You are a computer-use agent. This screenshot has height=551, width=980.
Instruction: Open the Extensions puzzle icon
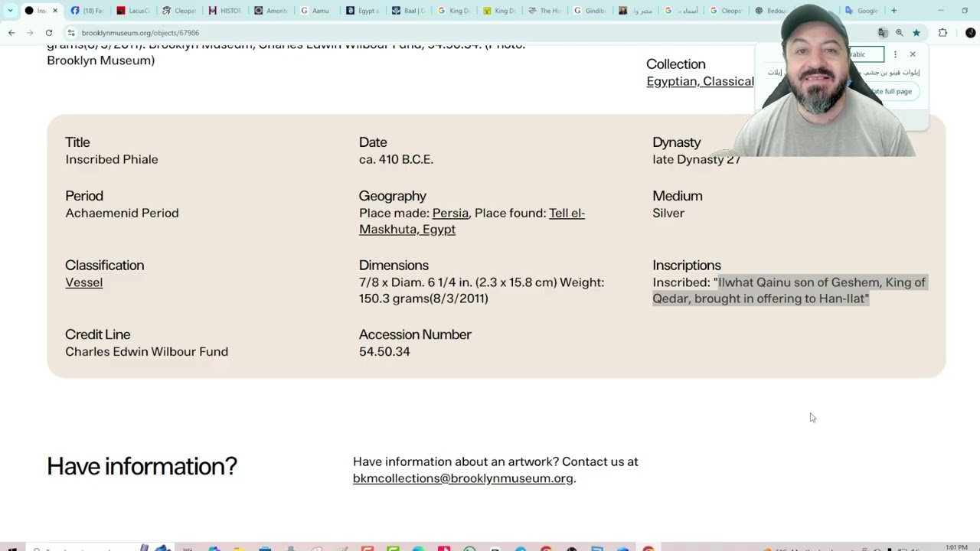click(x=943, y=33)
